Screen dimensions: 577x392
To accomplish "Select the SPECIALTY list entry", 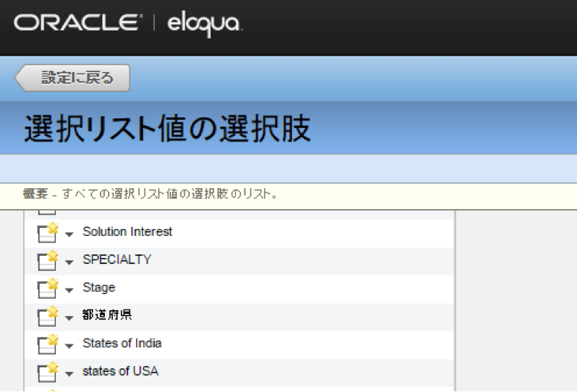I will point(117,260).
